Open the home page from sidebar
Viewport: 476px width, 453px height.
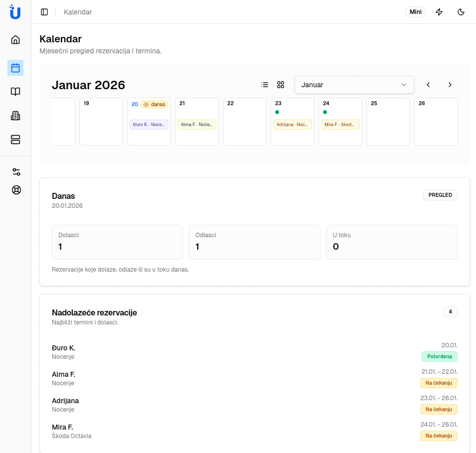coord(15,40)
